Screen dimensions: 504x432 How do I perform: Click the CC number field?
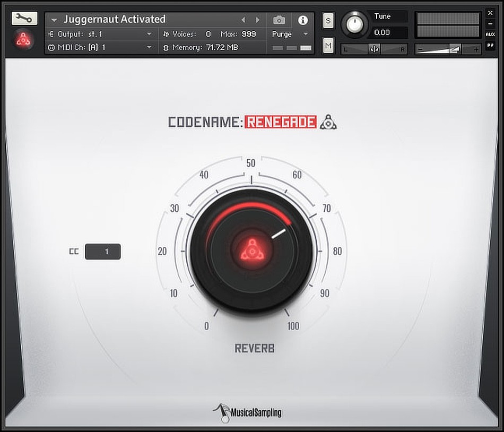[x=103, y=252]
